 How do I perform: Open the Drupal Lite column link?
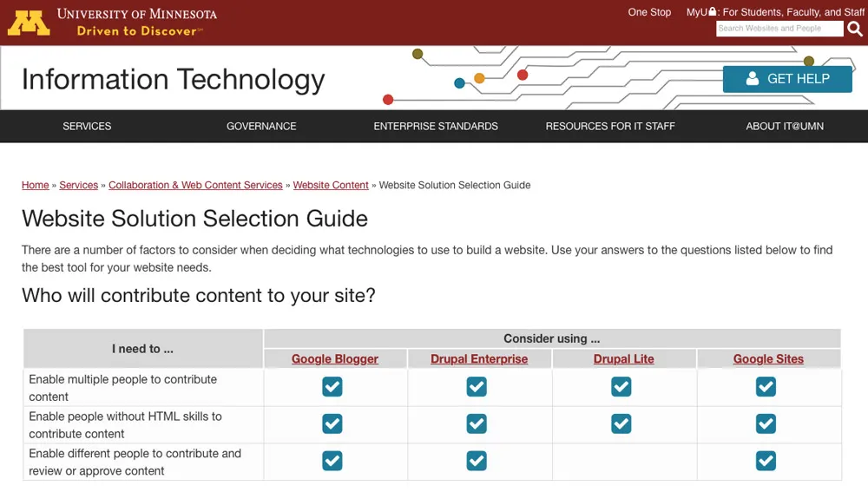624,358
